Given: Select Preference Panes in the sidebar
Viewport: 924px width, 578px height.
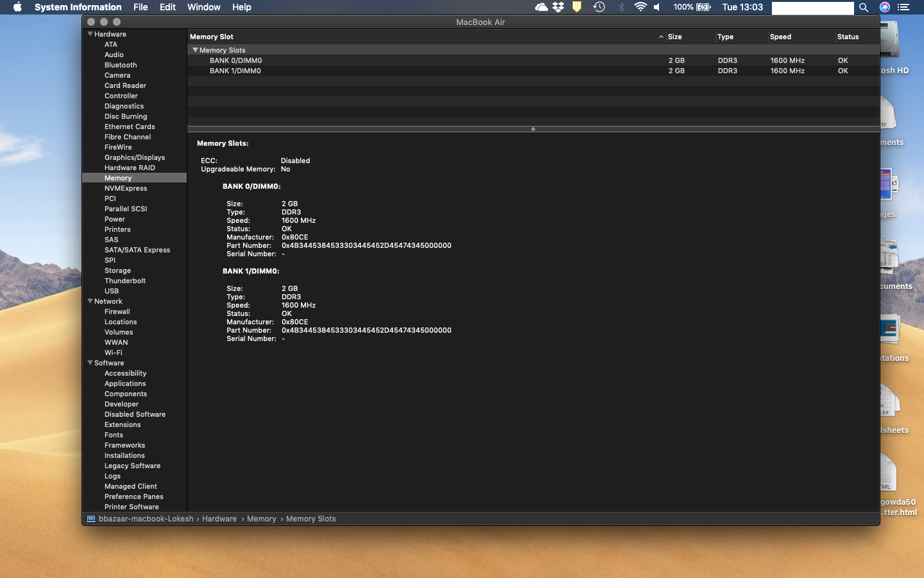Looking at the screenshot, I should tap(134, 496).
